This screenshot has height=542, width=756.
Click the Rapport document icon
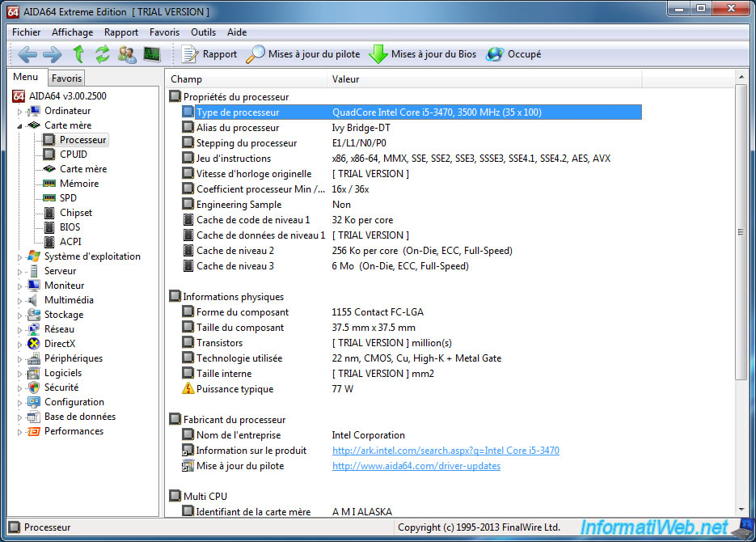(189, 54)
